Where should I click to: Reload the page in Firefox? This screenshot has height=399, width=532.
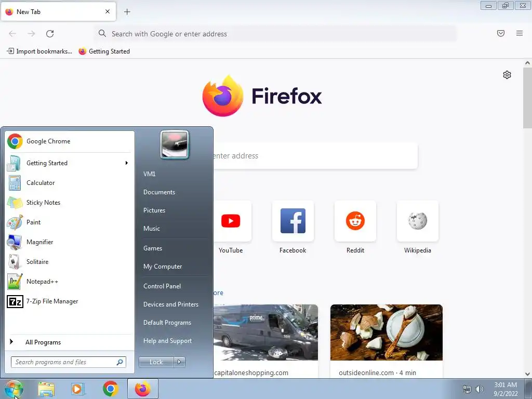[50, 34]
